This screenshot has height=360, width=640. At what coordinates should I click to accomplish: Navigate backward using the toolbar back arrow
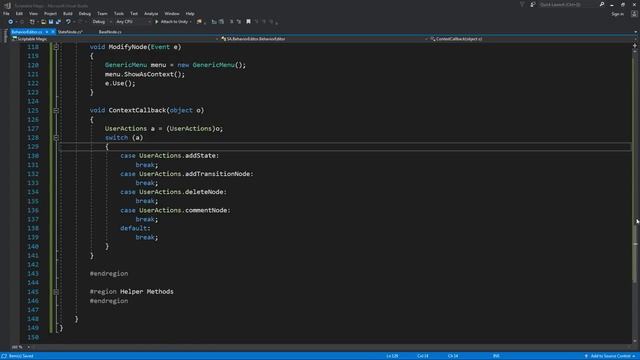[x=11, y=22]
